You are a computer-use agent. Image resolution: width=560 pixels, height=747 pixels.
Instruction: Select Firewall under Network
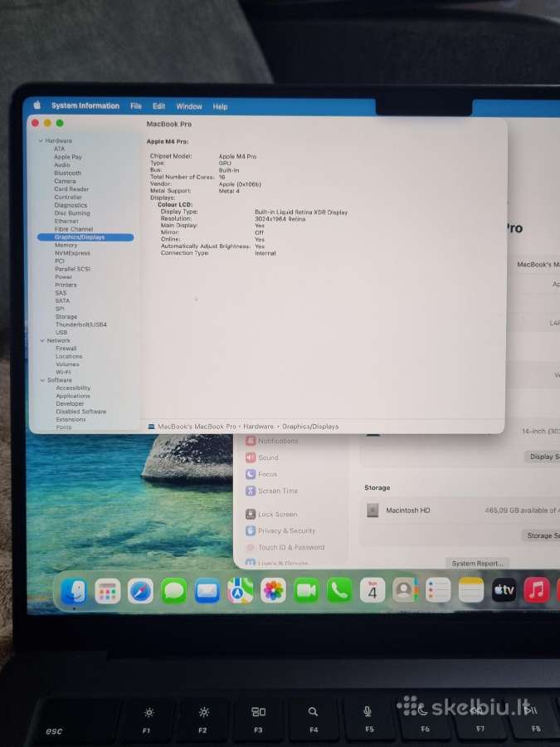[x=66, y=349]
